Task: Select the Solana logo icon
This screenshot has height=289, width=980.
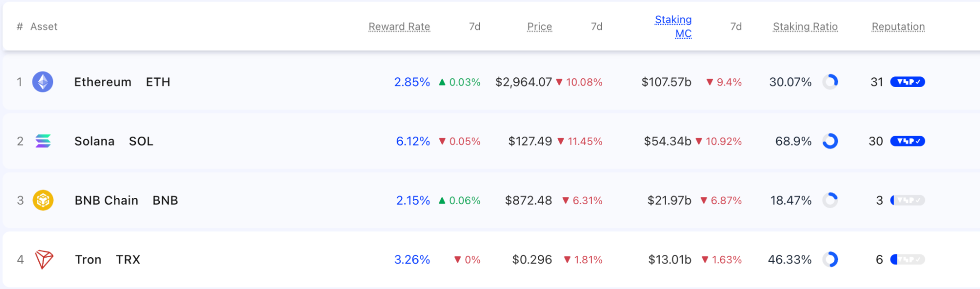Action: coord(43,141)
